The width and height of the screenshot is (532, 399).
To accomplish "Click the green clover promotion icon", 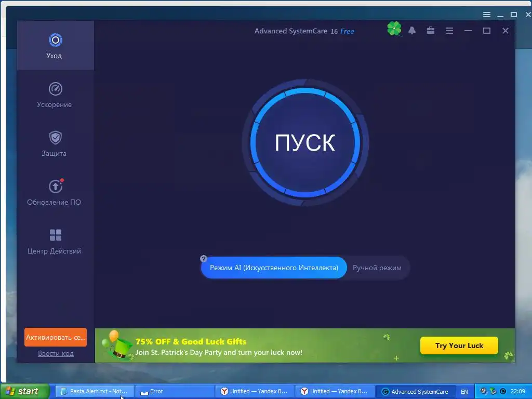I will (394, 29).
